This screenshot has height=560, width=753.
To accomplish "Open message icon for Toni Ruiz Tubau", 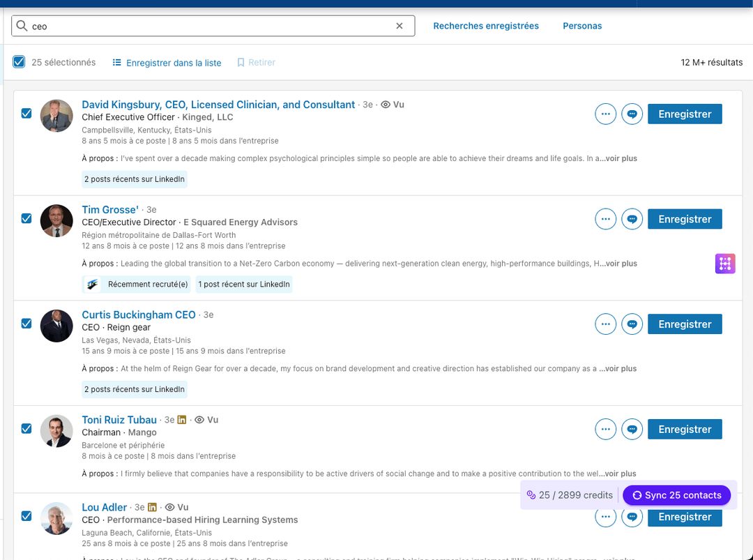I will pos(632,430).
